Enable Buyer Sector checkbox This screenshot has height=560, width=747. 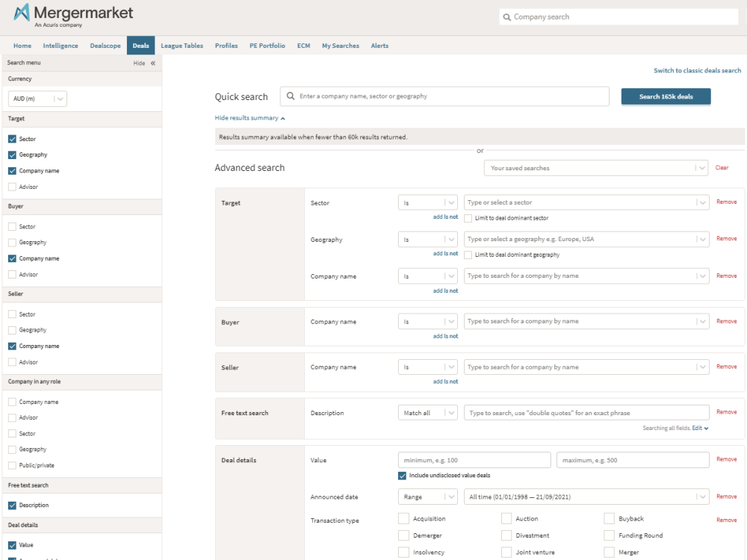click(13, 227)
